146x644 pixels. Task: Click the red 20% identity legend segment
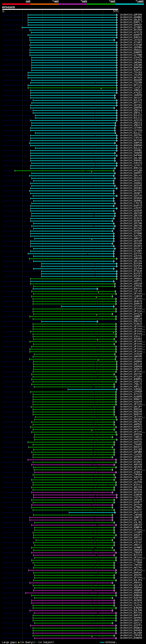pos(16,4)
